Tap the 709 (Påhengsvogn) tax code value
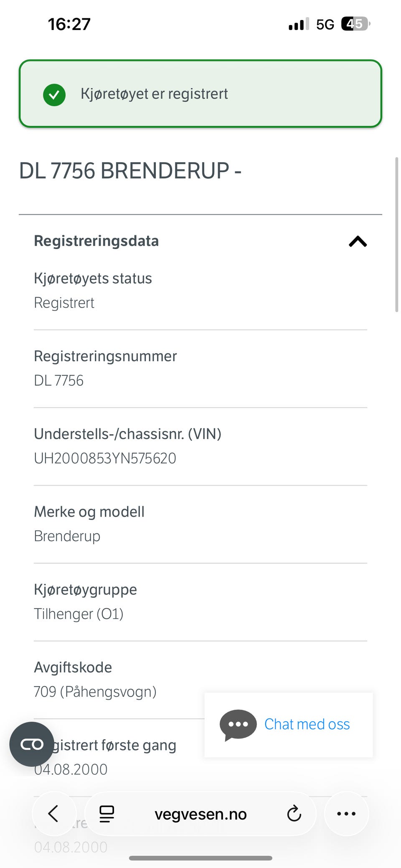Image resolution: width=401 pixels, height=868 pixels. [x=95, y=692]
